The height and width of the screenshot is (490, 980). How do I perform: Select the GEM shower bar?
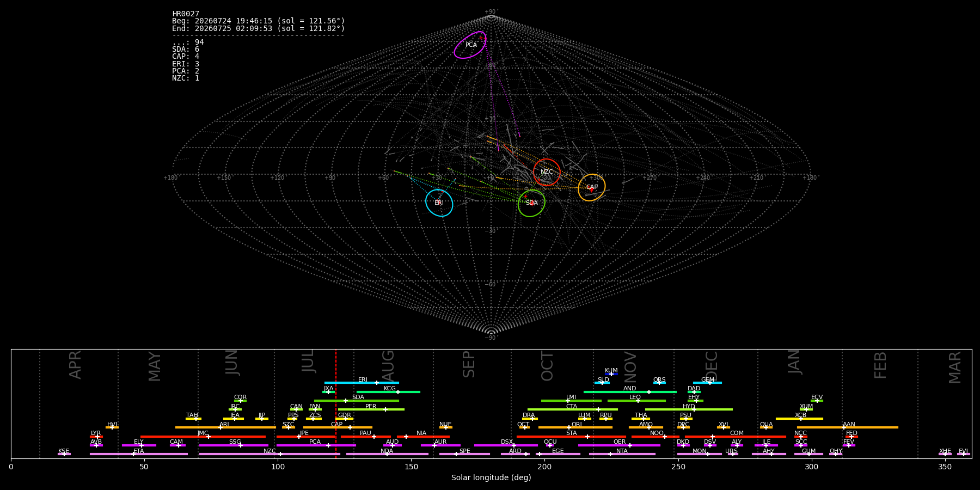707,383
